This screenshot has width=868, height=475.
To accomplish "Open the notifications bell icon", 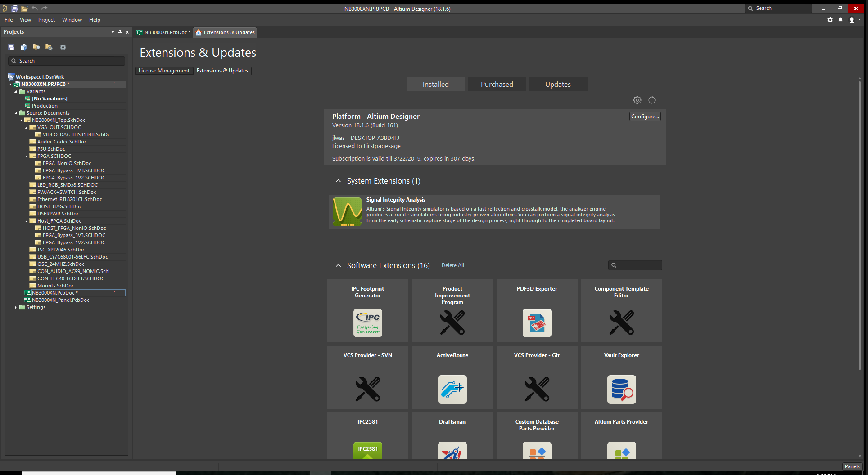I will tap(841, 20).
